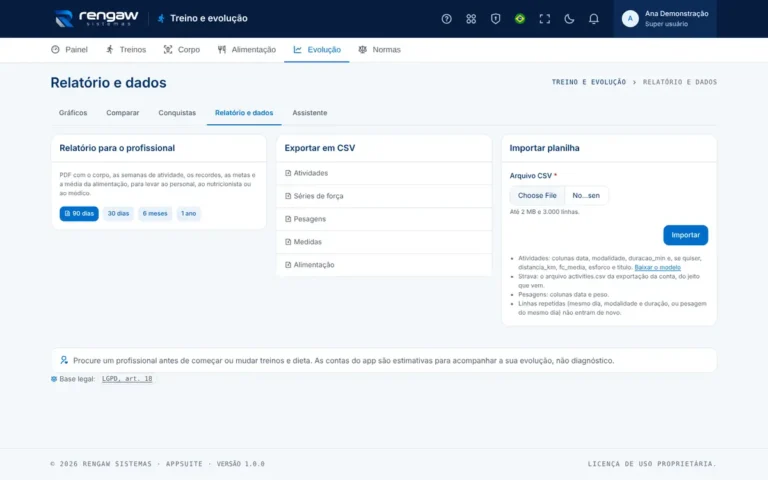Image resolution: width=768 pixels, height=480 pixels.
Task: Select Relatório e dados tab
Action: coord(244,113)
